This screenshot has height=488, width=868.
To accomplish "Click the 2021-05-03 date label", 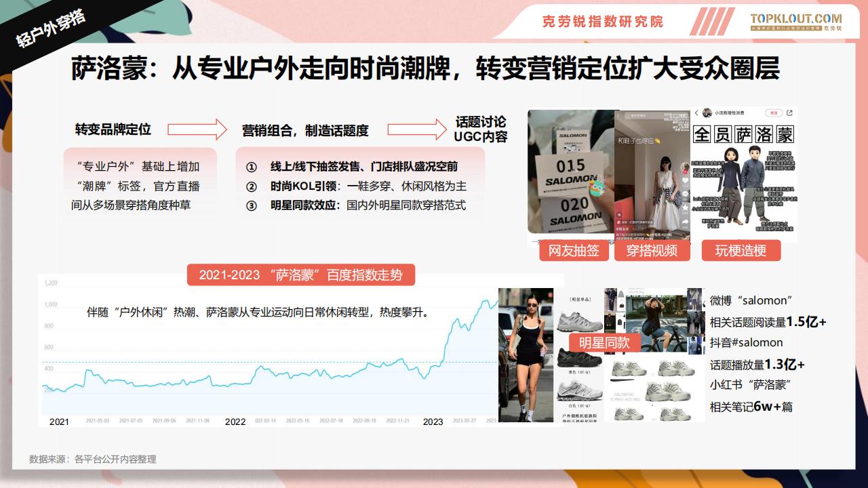I will pyautogui.click(x=98, y=420).
